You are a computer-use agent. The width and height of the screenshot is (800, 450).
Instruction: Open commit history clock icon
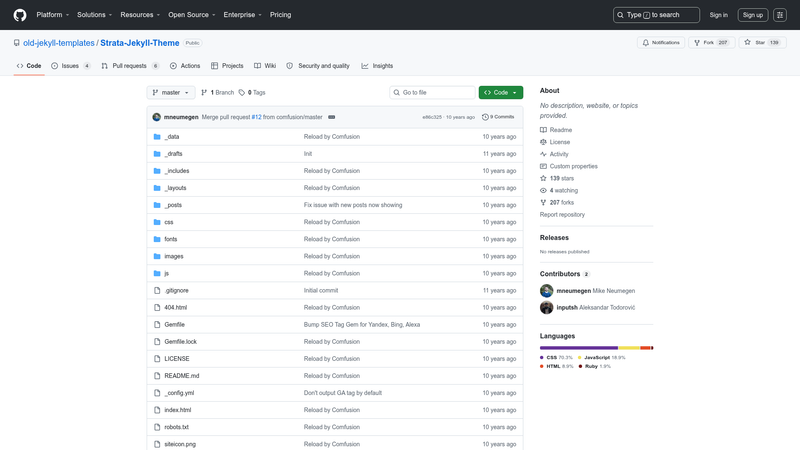[x=485, y=117]
